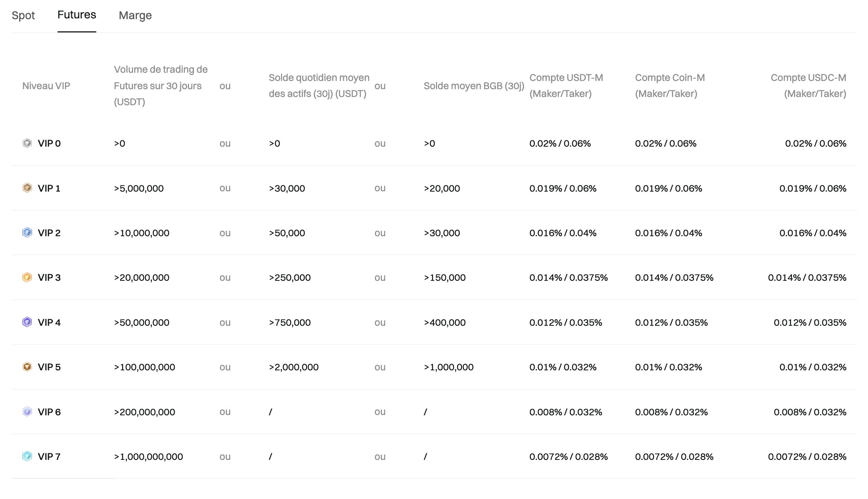The image size is (868, 499).
Task: Click the >20,000,000 futures volume value
Action: 142,278
